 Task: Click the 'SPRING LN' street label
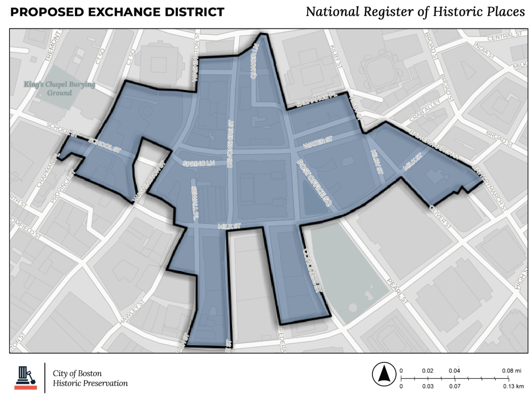point(198,164)
